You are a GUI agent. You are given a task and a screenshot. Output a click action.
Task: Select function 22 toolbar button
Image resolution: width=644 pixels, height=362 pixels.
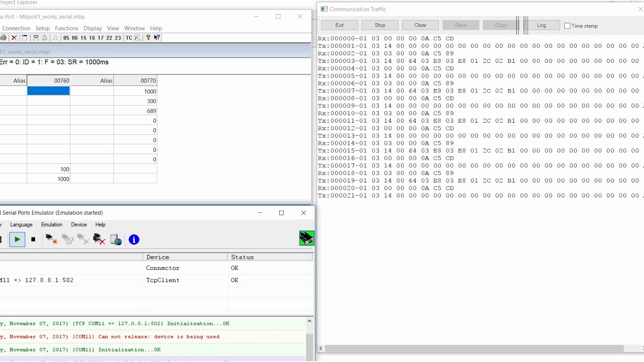[x=109, y=38]
